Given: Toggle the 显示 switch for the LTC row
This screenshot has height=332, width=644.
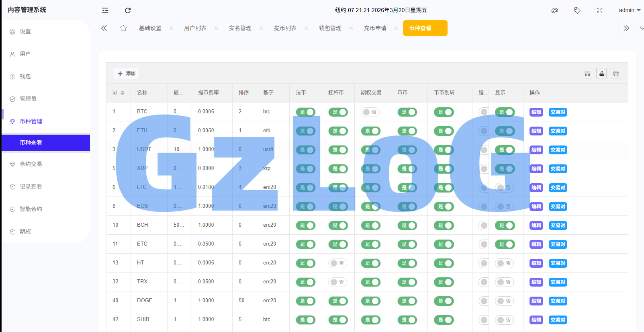Looking at the screenshot, I should [504, 188].
